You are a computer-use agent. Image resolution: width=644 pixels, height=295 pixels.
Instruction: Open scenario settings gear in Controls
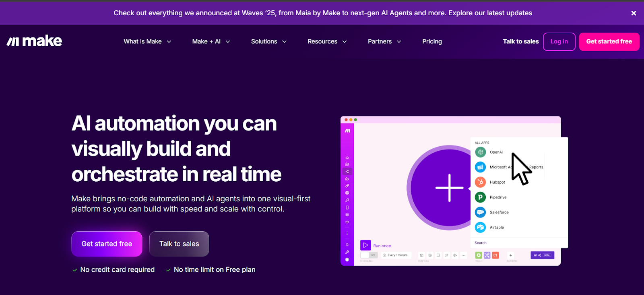tap(430, 255)
